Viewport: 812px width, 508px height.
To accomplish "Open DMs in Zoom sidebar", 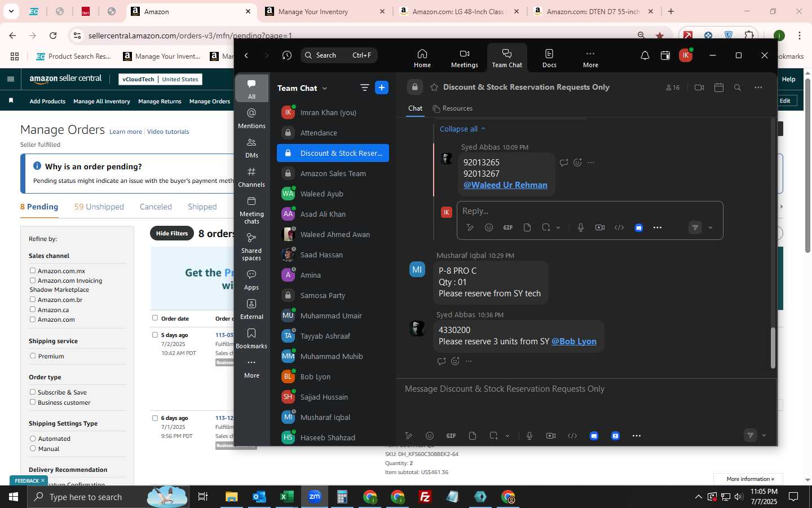I will tap(251, 148).
